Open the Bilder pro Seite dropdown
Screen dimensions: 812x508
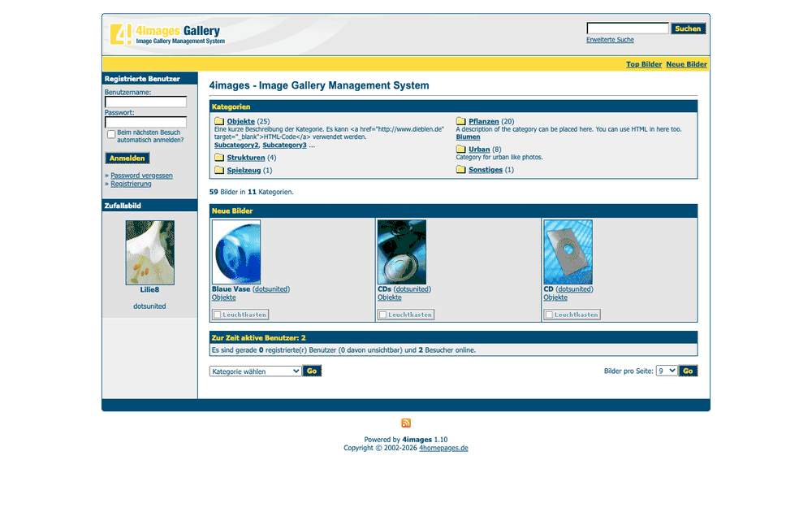click(667, 371)
